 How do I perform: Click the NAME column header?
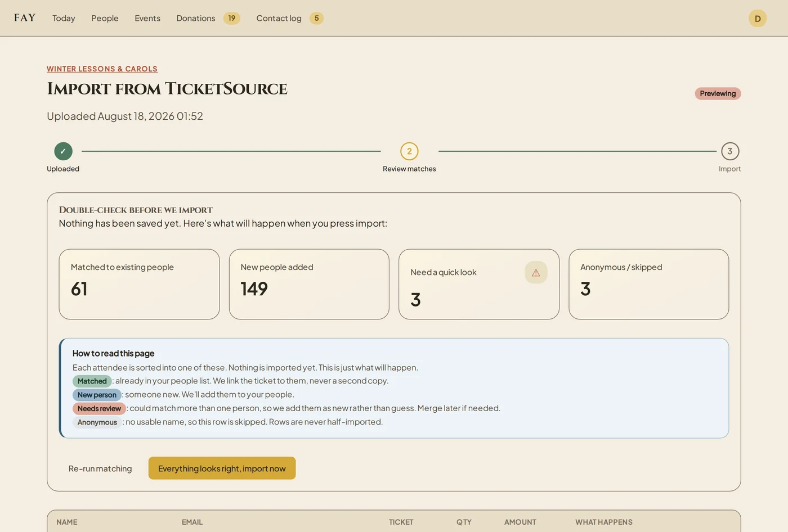tap(67, 522)
